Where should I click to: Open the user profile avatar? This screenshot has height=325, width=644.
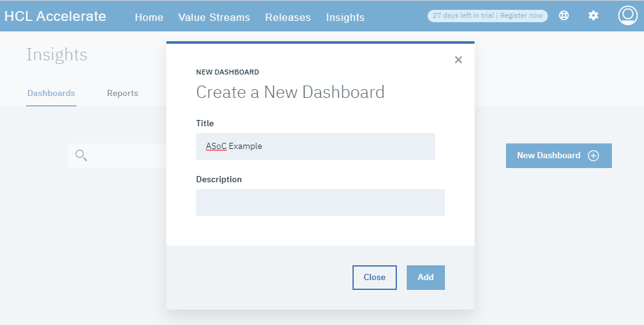[x=627, y=16]
